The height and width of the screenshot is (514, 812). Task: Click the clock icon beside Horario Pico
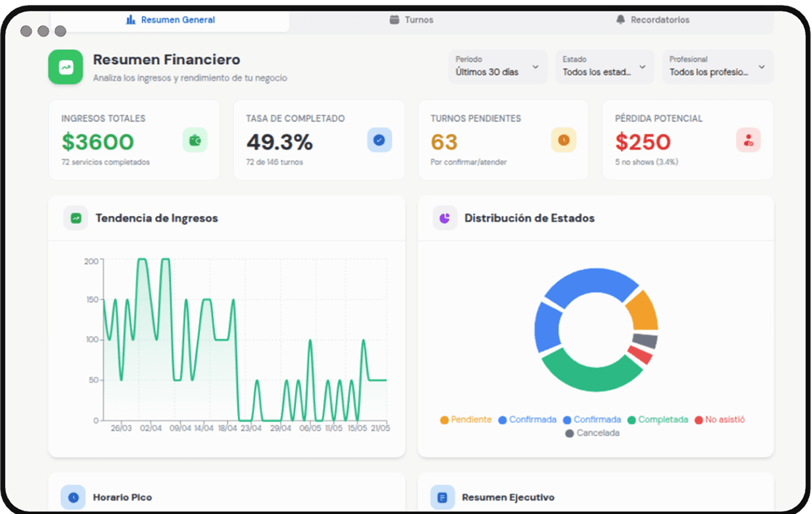pos(73,497)
